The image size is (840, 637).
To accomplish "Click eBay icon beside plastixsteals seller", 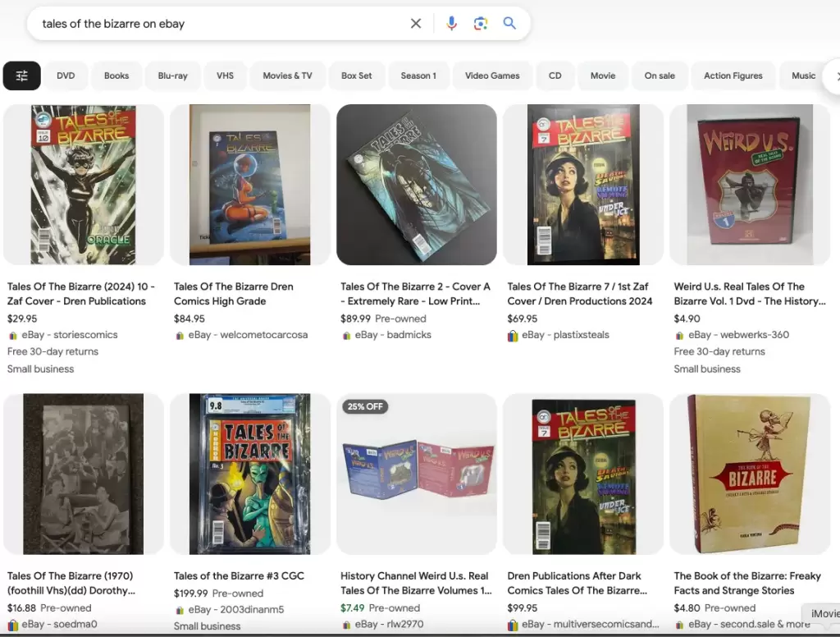I will pos(513,335).
